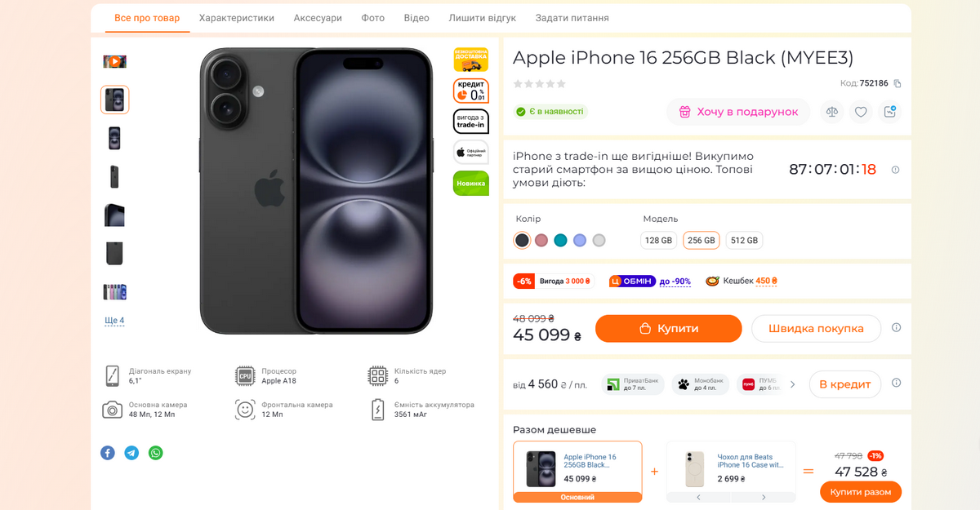Expand more thumbnails with Ще 4
Viewport: 980px width, 510px height.
114,321
